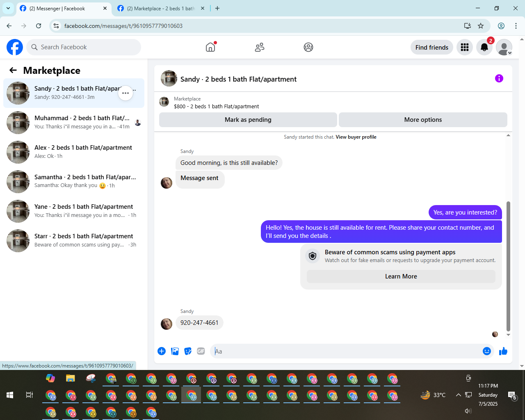The height and width of the screenshot is (420, 525).
Task: Click Find friends button
Action: tap(432, 47)
